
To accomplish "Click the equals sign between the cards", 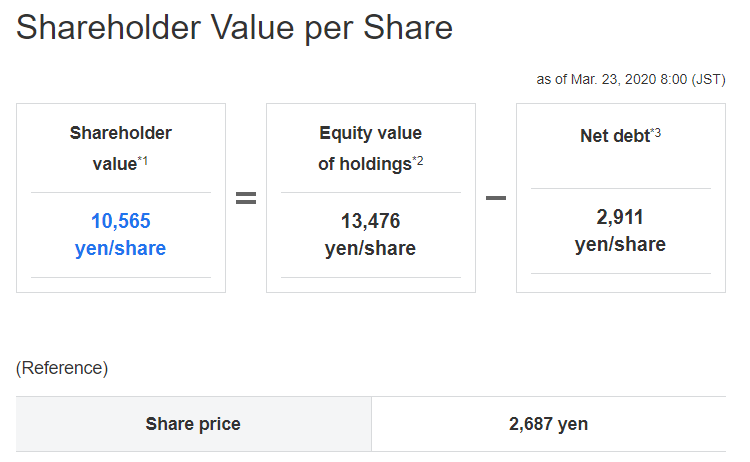I will pyautogui.click(x=246, y=198).
